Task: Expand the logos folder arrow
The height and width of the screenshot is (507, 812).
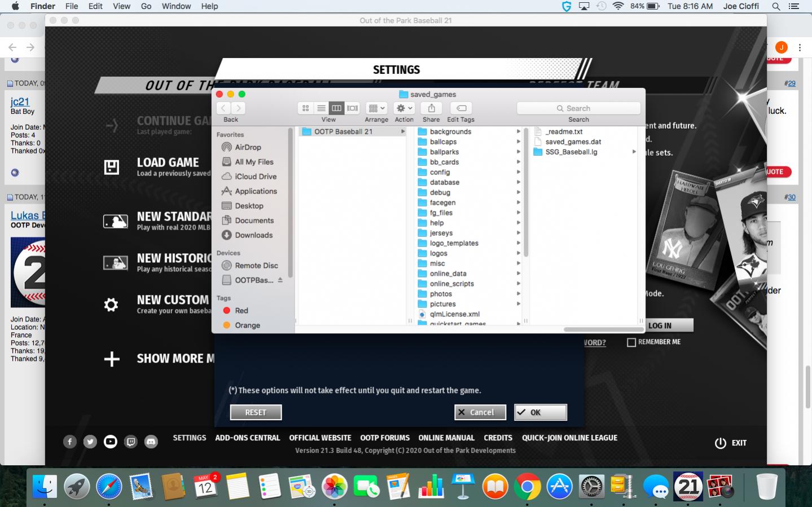Action: [518, 253]
